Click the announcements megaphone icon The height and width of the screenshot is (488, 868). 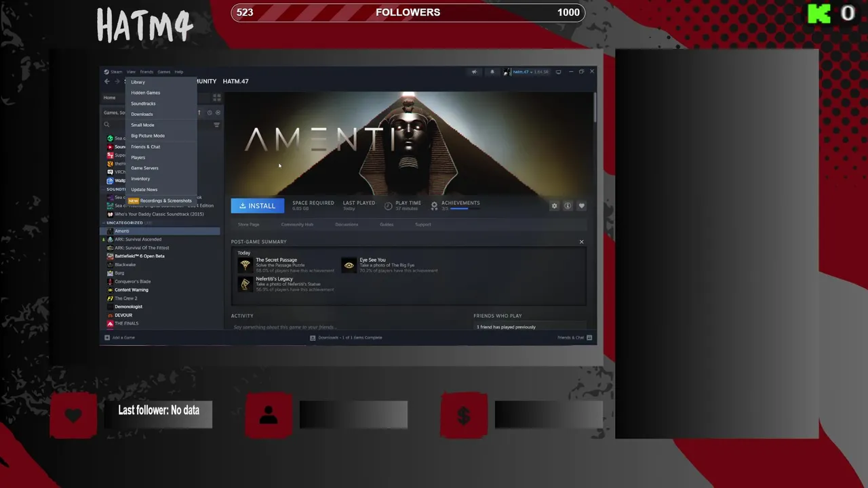tap(474, 72)
